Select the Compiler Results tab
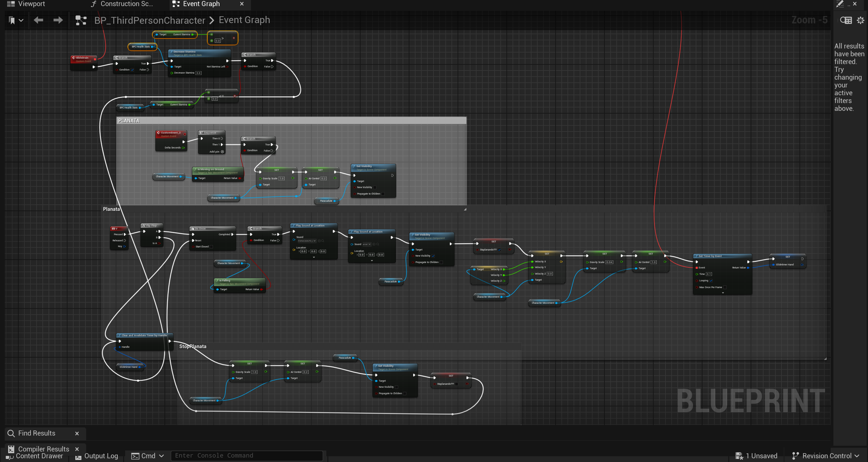The width and height of the screenshot is (868, 462). tap(43, 449)
